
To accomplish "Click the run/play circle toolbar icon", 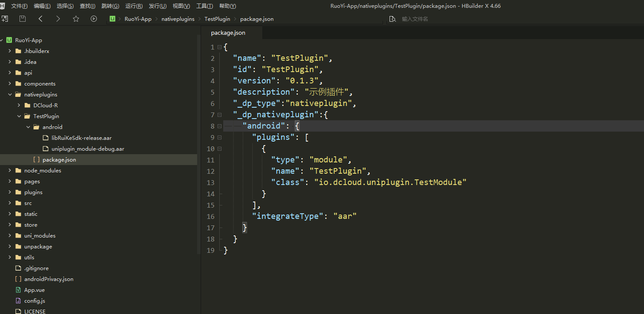I will 94,19.
